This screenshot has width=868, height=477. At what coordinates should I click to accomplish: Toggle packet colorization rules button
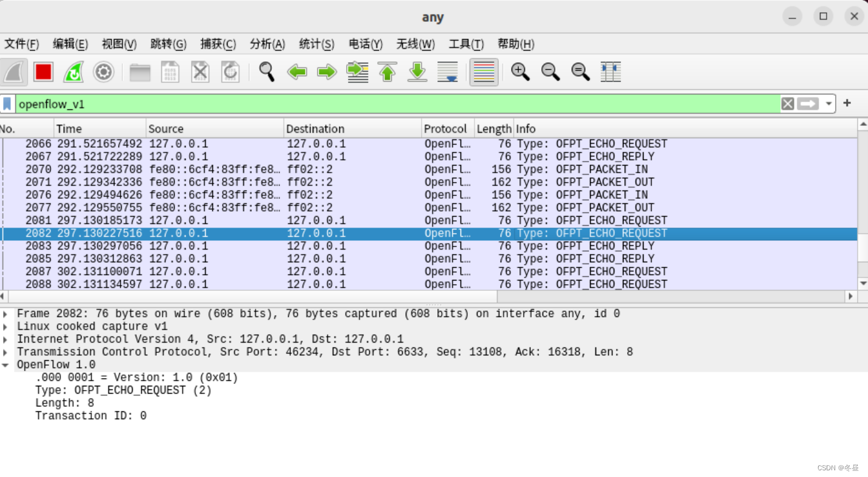(484, 72)
